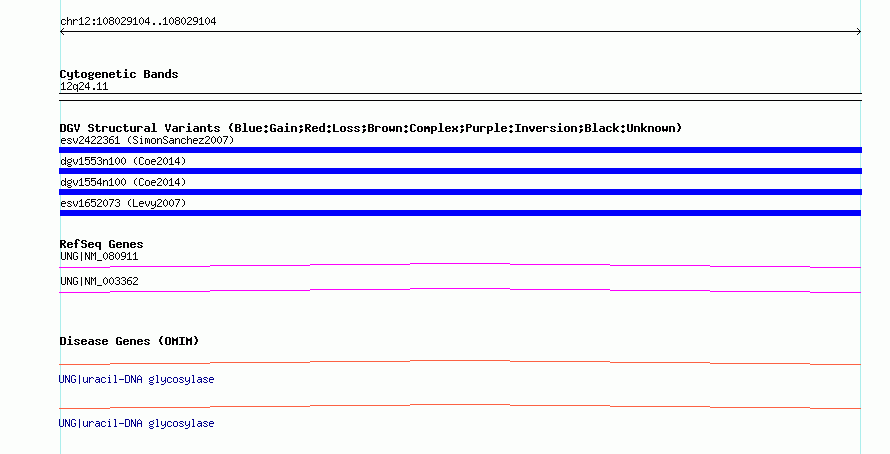
Task: Open the dgv1554n100 (Coe2014) variant label
Action: (x=123, y=182)
